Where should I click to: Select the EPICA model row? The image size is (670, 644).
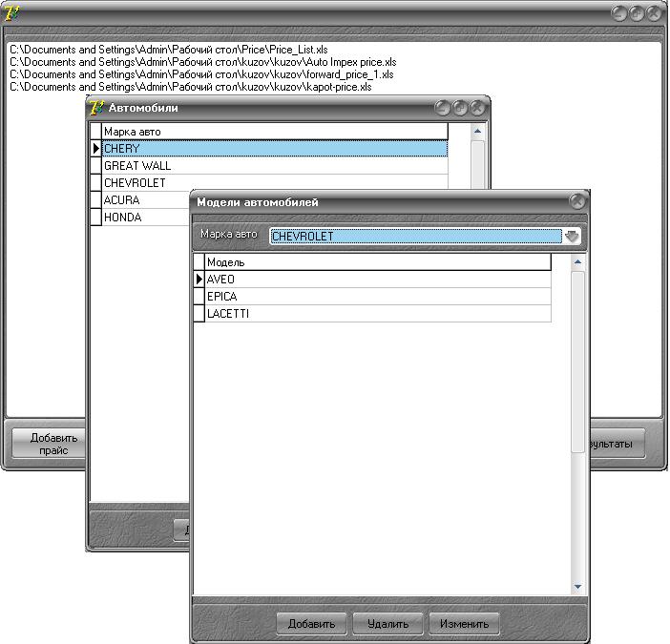click(378, 297)
